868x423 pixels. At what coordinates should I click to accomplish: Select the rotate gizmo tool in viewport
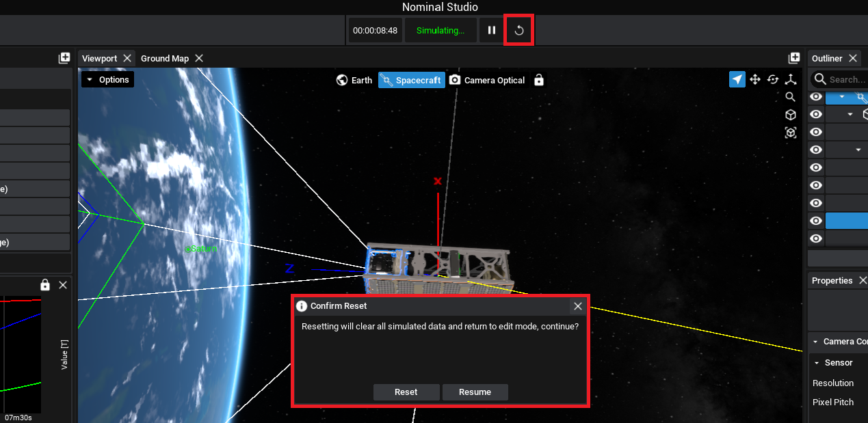(773, 80)
